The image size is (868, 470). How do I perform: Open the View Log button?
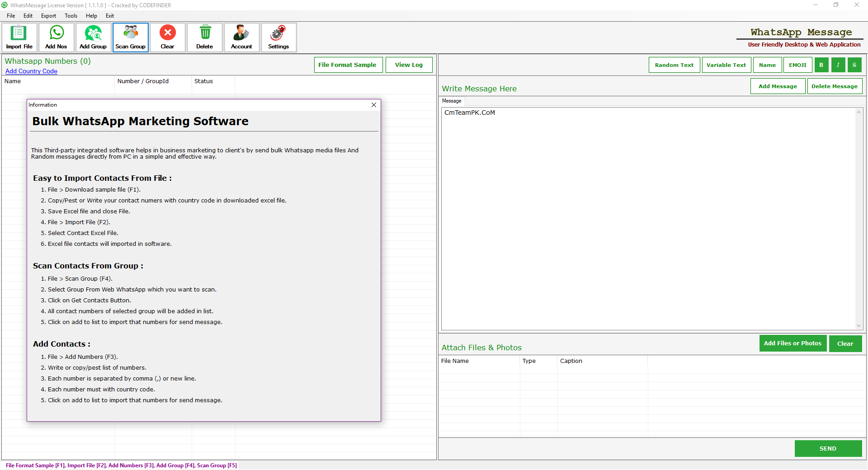pos(409,65)
